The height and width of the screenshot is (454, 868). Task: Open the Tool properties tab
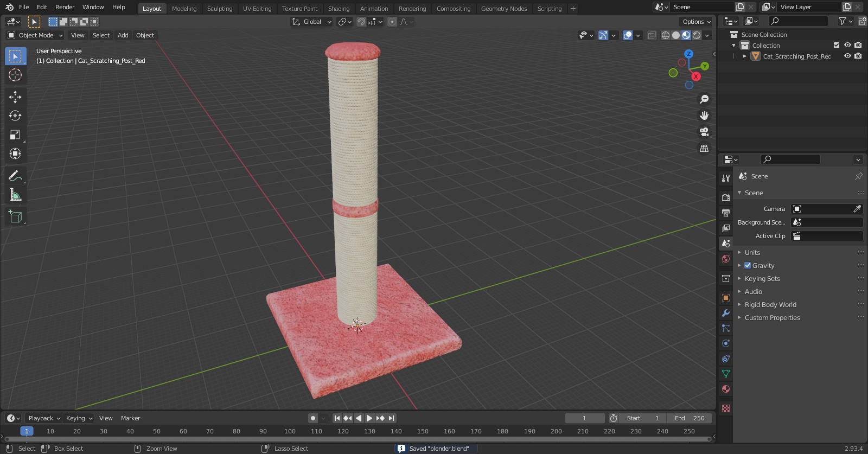point(726,178)
